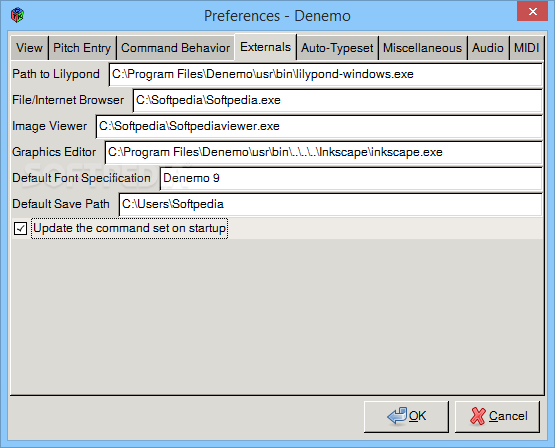Open the Pitch Entry tab

point(82,48)
